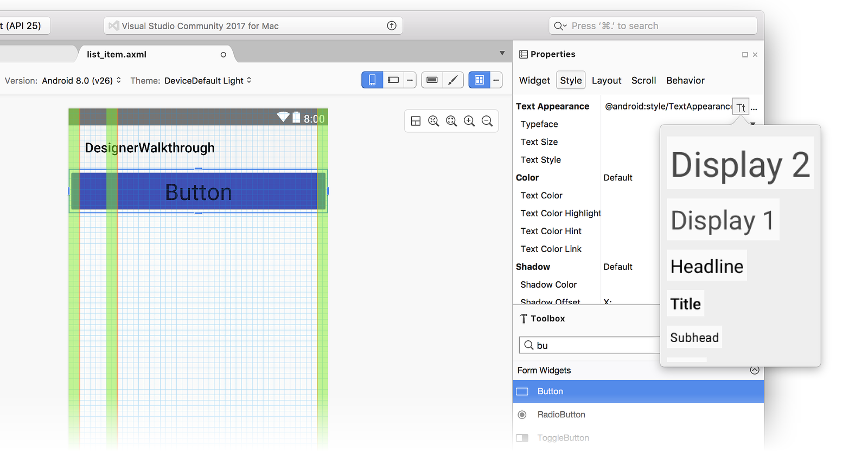
Task: Select ToggleButton in the Toolbox list
Action: pyautogui.click(x=638, y=438)
